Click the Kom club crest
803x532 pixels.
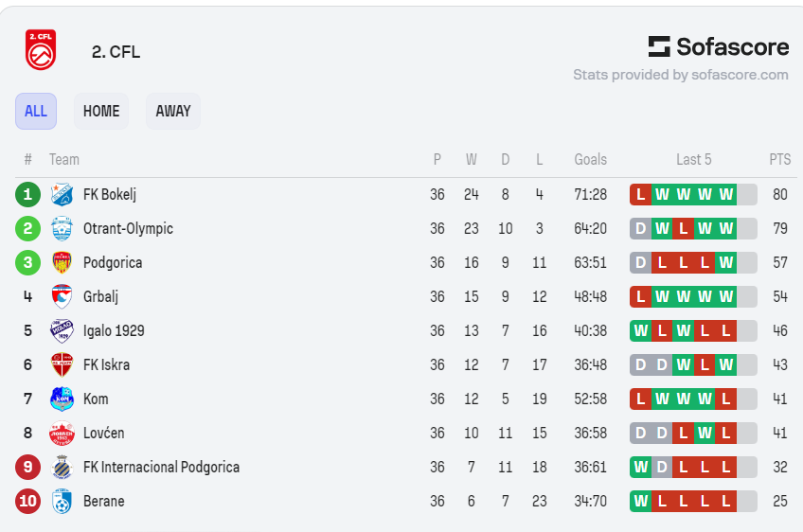click(x=62, y=399)
